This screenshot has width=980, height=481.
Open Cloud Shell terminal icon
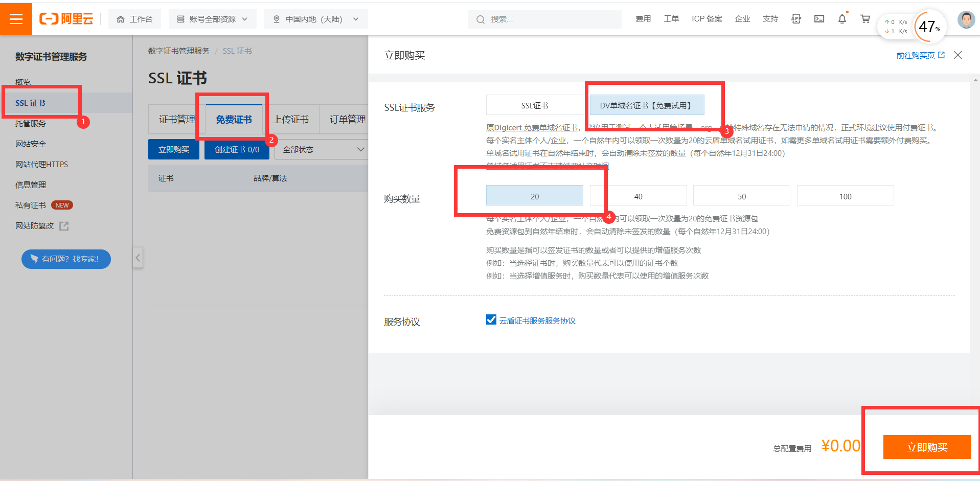tap(819, 19)
